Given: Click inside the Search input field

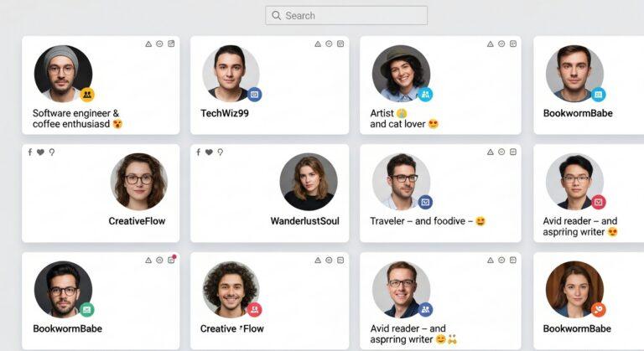Looking at the screenshot, I should click(x=346, y=16).
